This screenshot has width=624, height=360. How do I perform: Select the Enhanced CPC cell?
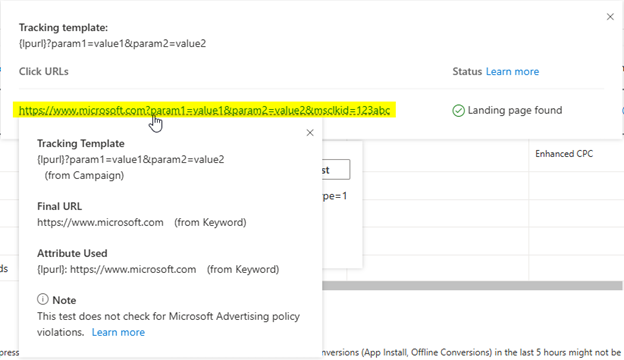pos(564,154)
